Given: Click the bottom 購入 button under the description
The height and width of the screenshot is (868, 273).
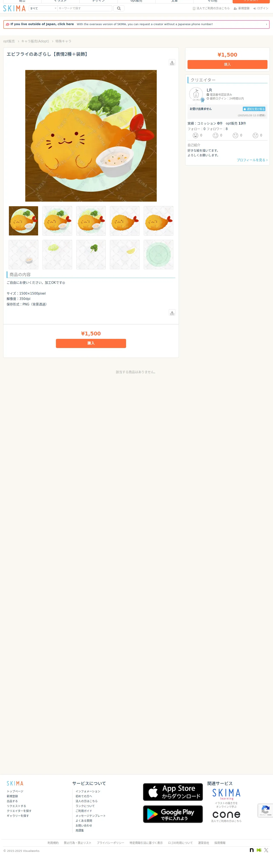Looking at the screenshot, I should click(91, 343).
